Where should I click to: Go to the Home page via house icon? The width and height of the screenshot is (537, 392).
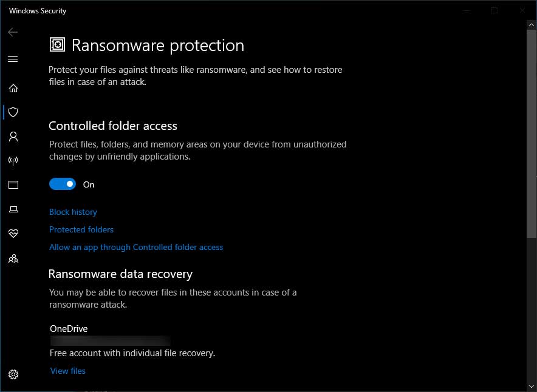(x=13, y=88)
